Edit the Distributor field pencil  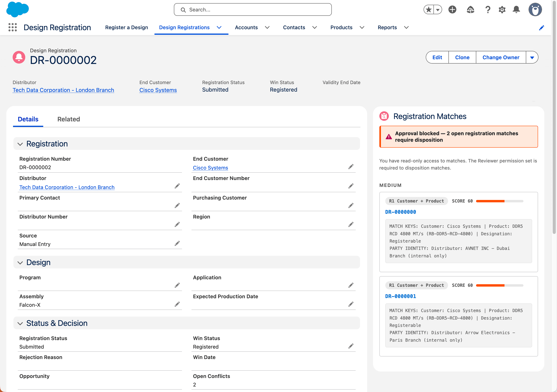[x=177, y=186]
